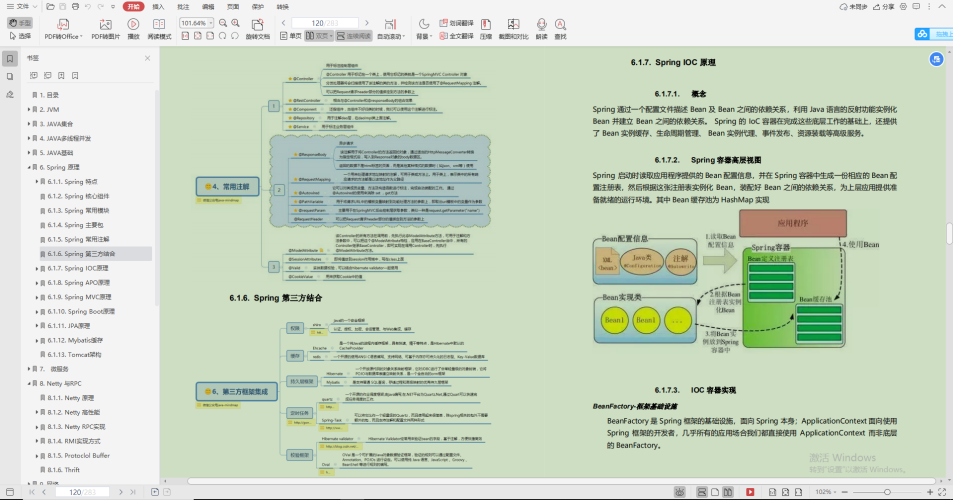This screenshot has height=500, width=953.
Task: Toggle the navigation pane icon at bottom-left
Action: (10, 491)
